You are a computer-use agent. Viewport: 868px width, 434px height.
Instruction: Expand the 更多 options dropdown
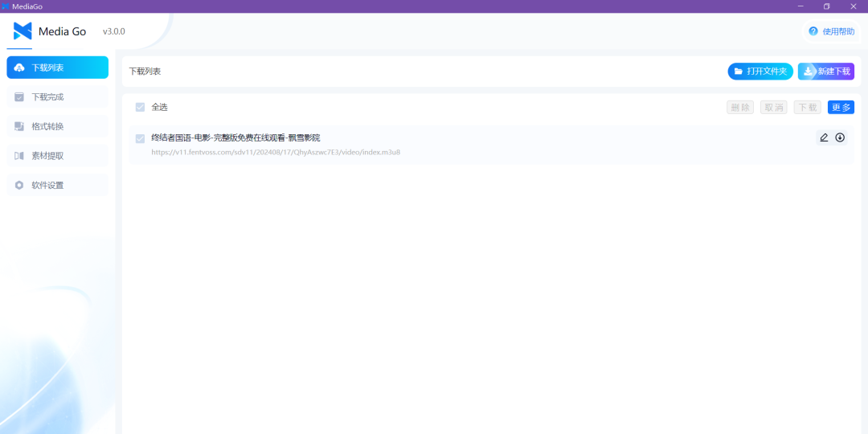coord(841,108)
